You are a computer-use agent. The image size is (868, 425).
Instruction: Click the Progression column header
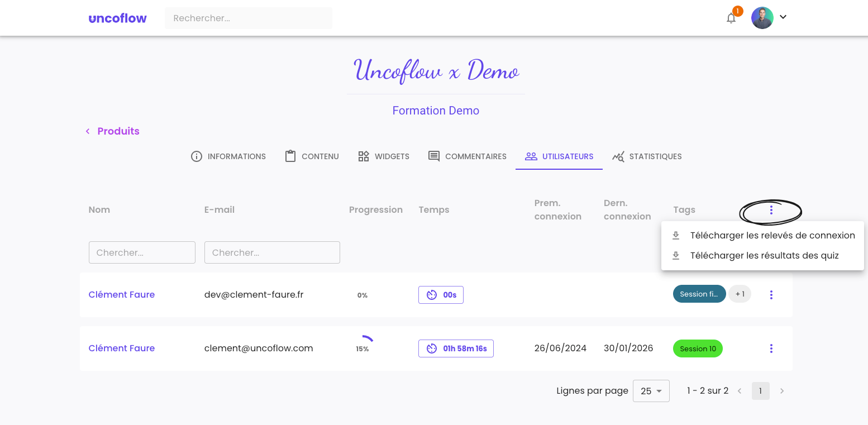coord(376,210)
